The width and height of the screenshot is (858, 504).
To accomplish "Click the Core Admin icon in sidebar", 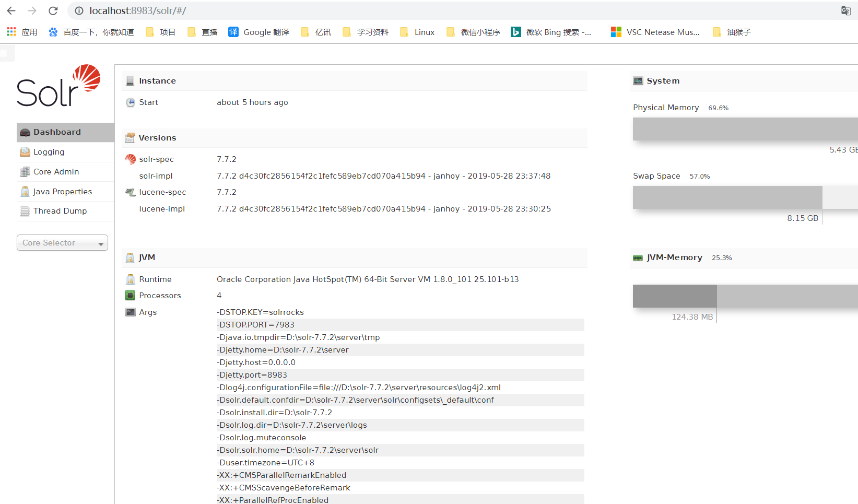I will (x=25, y=172).
